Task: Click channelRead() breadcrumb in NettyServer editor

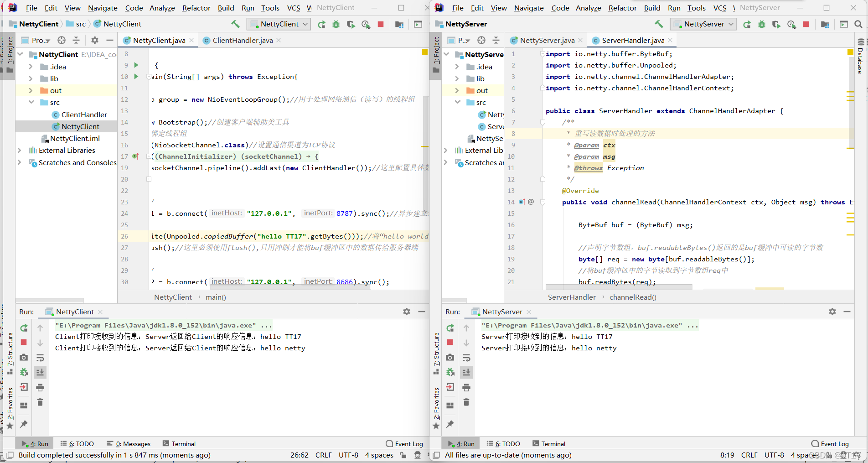Action: [633, 297]
